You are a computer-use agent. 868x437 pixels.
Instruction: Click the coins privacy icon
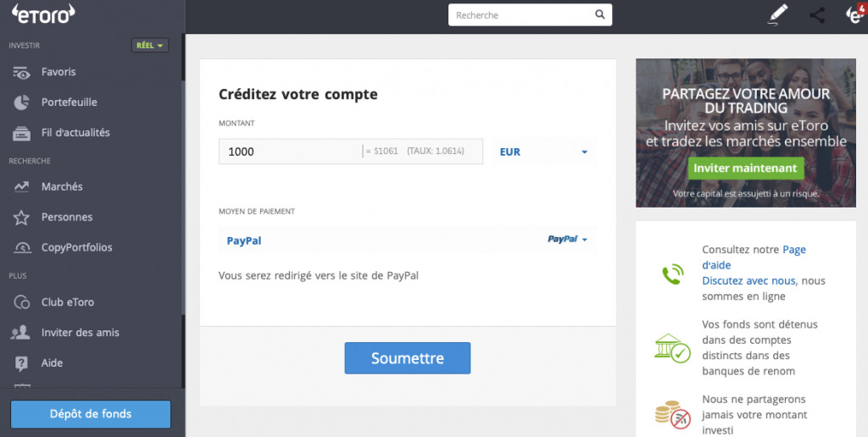click(x=672, y=415)
